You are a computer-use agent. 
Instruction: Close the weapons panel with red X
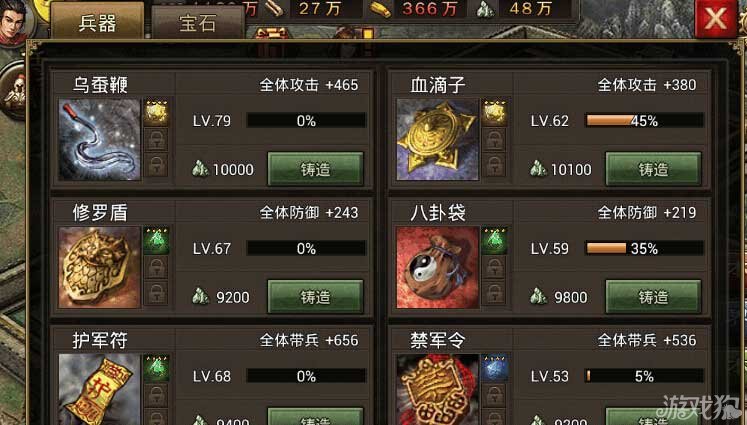click(716, 19)
